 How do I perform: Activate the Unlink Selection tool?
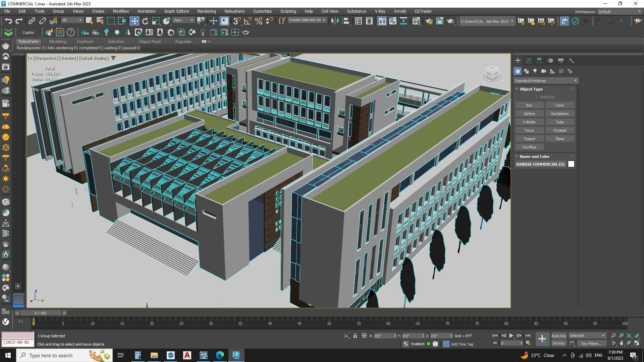point(42,21)
